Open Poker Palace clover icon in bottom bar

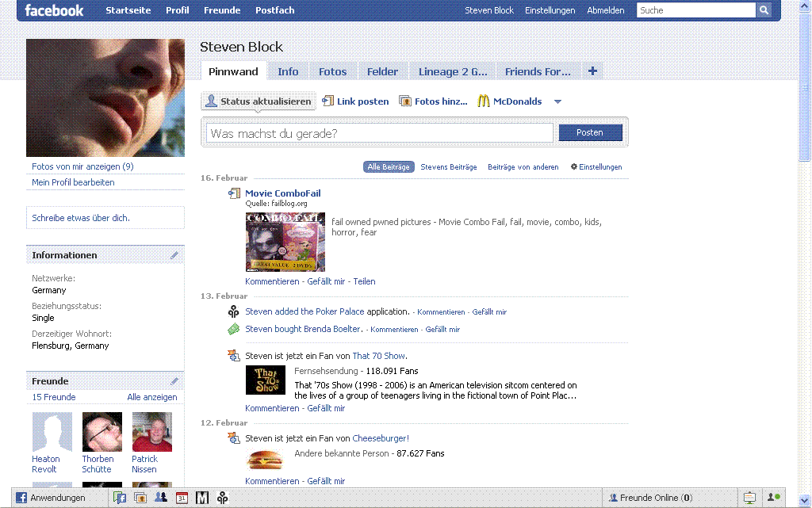pyautogui.click(x=223, y=498)
